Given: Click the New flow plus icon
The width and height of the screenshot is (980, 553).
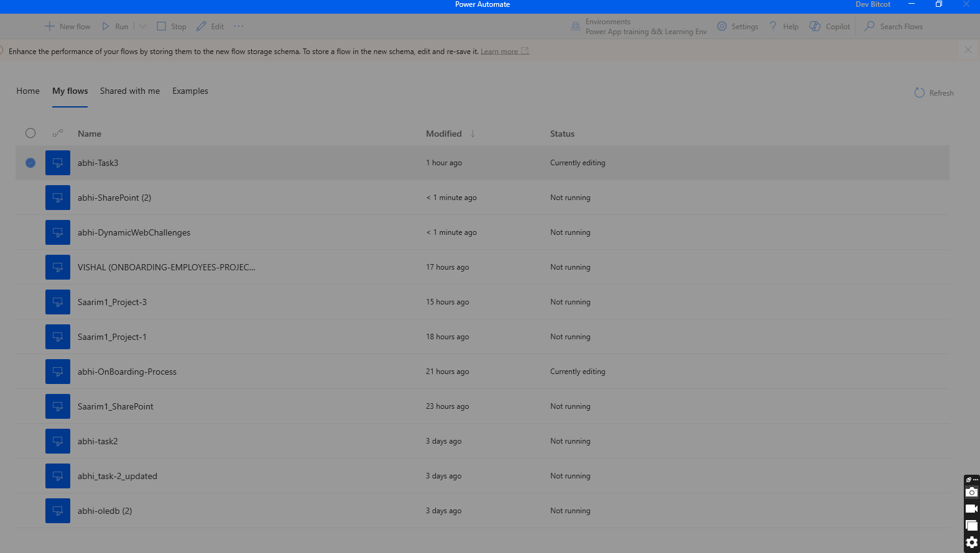Looking at the screenshot, I should click(x=50, y=26).
